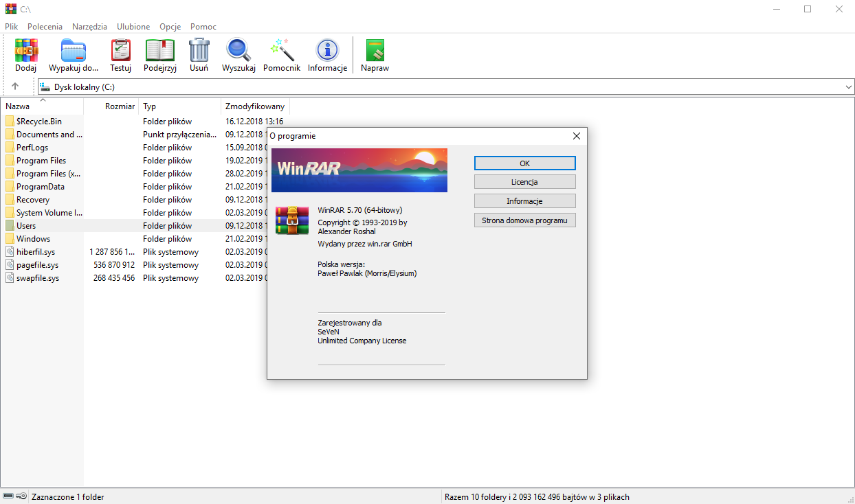Click the Informacje button in About dialog
The width and height of the screenshot is (855, 504).
coord(525,201)
